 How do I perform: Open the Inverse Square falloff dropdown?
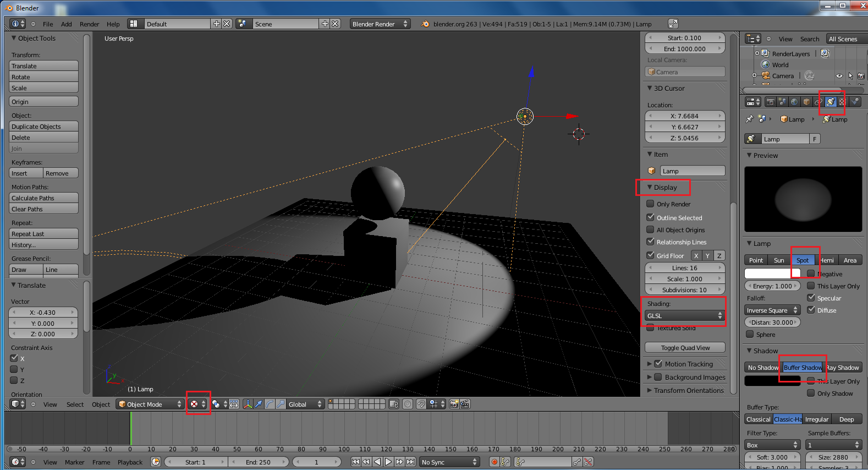click(x=772, y=310)
